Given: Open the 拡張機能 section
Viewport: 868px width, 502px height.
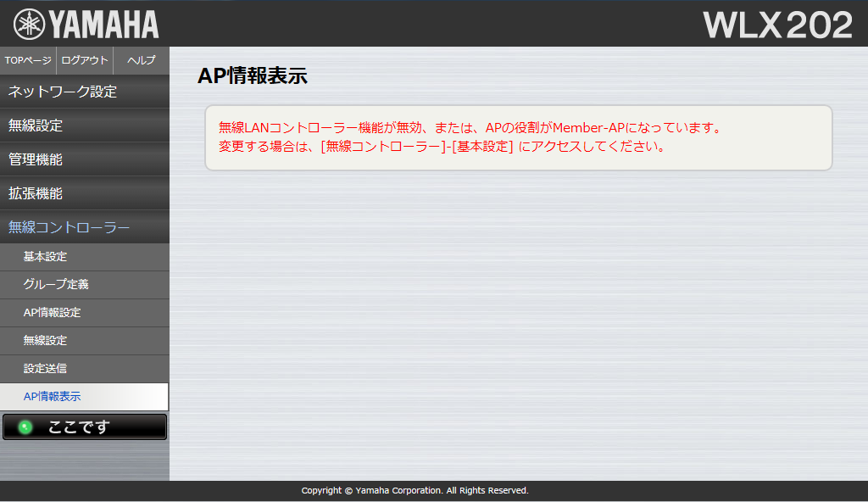Looking at the screenshot, I should point(39,192).
